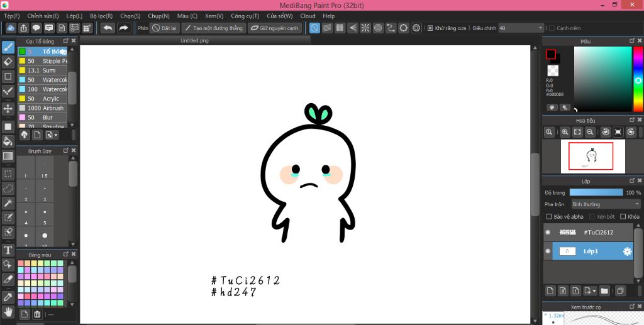Click the export share icon
Screen dimensions: 644x325
click(23, 28)
